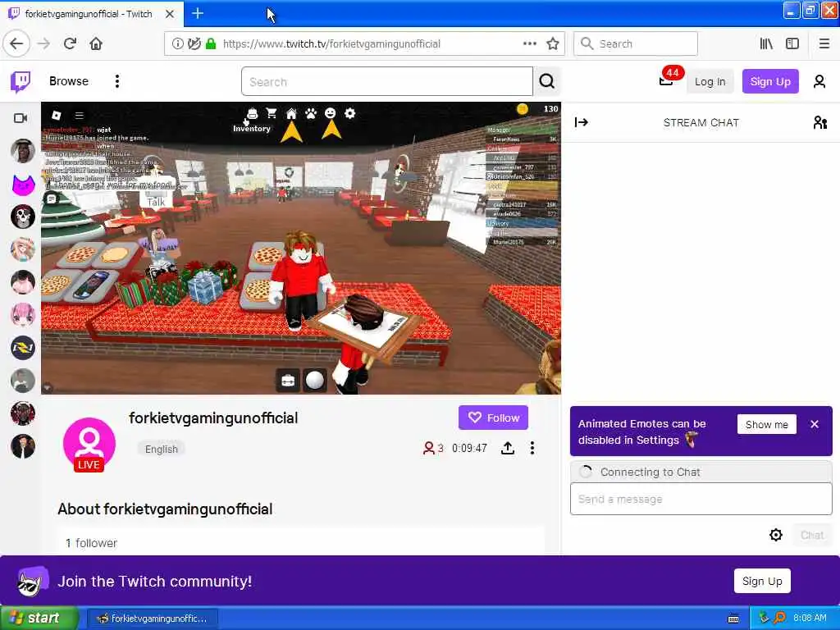Open page actions three-dot menu in address bar

[x=530, y=44]
